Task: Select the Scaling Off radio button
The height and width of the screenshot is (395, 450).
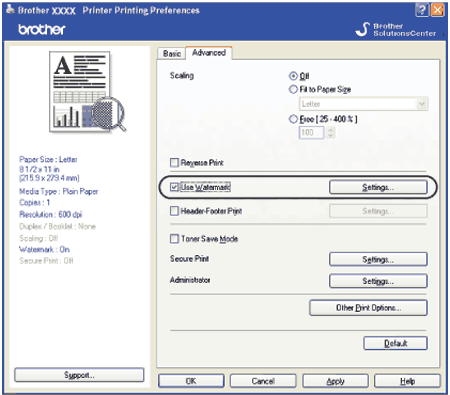Action: click(293, 76)
